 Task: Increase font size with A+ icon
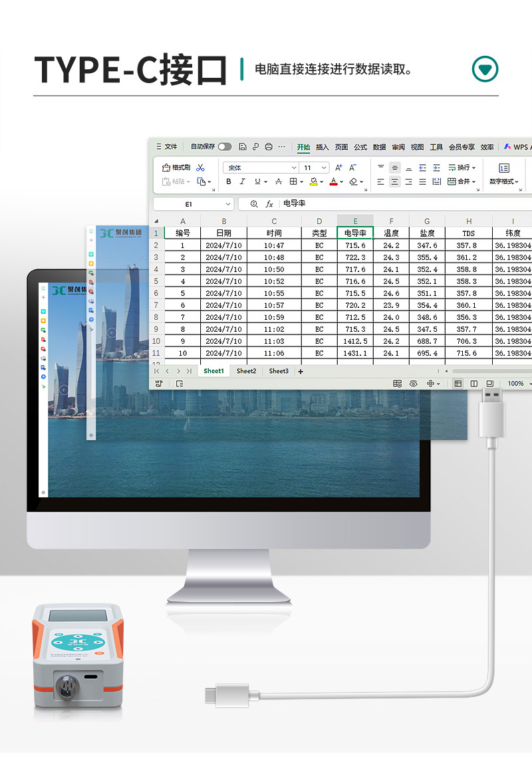(x=338, y=168)
